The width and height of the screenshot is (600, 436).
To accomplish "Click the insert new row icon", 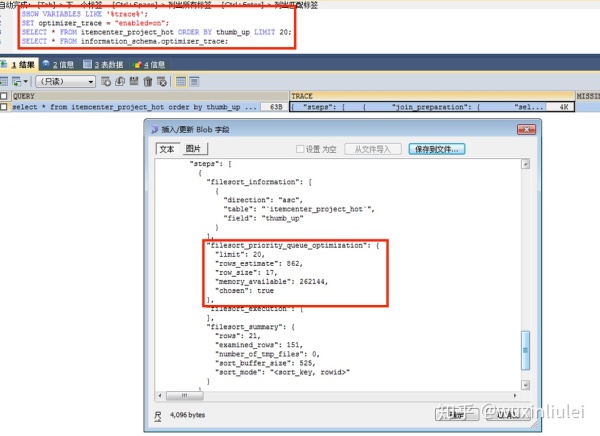I will (107, 81).
